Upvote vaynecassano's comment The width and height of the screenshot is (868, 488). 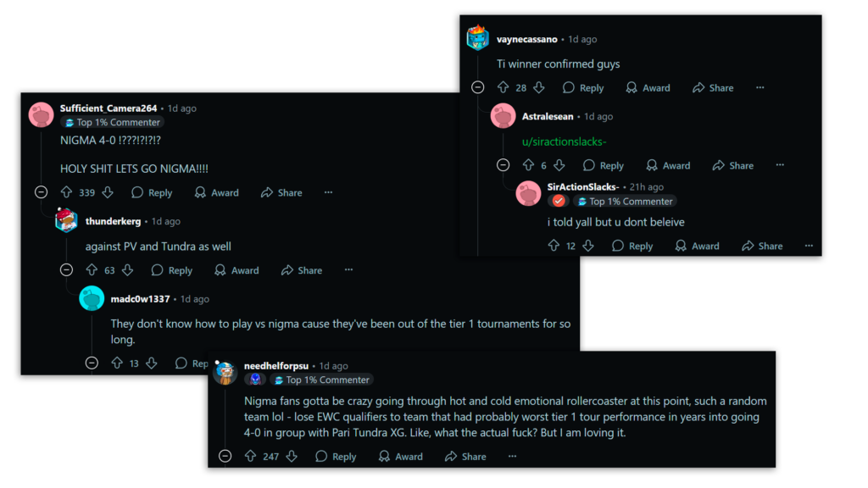pos(502,87)
